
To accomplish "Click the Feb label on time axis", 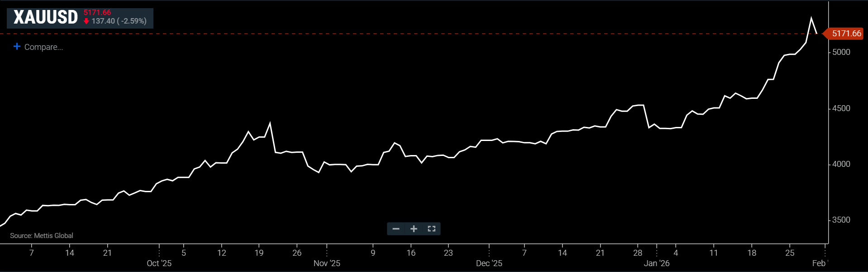I will tap(819, 263).
